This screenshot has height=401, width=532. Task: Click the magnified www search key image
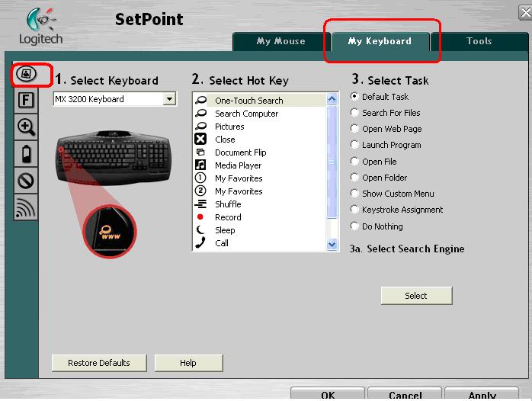[x=110, y=231]
